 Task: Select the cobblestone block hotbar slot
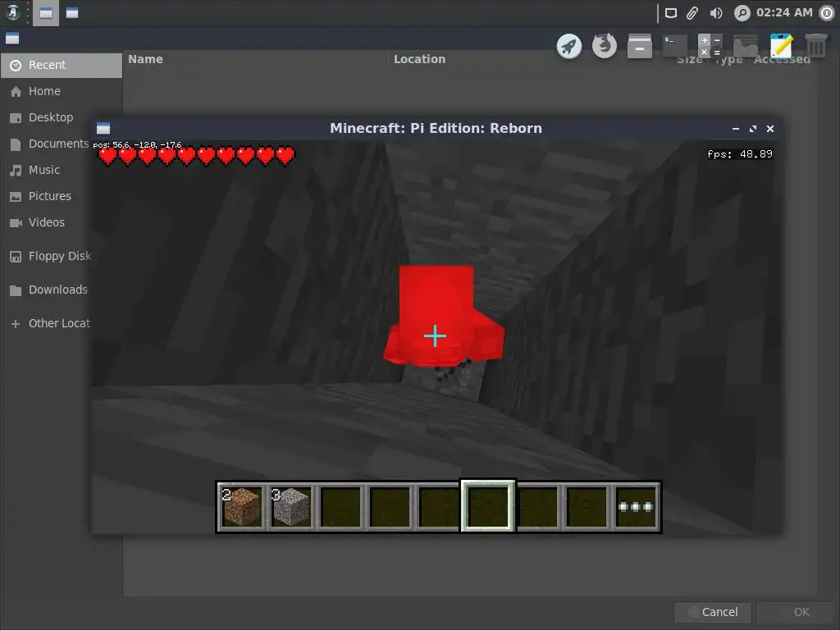click(291, 506)
